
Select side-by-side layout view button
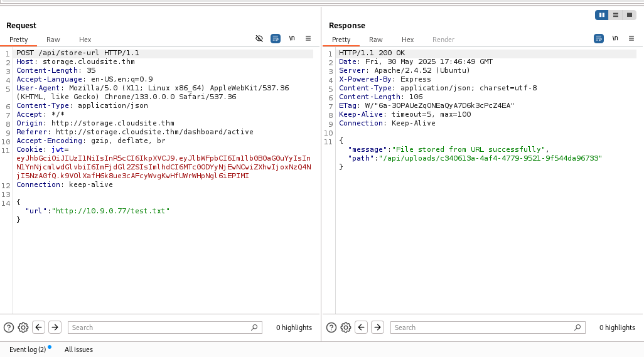602,15
